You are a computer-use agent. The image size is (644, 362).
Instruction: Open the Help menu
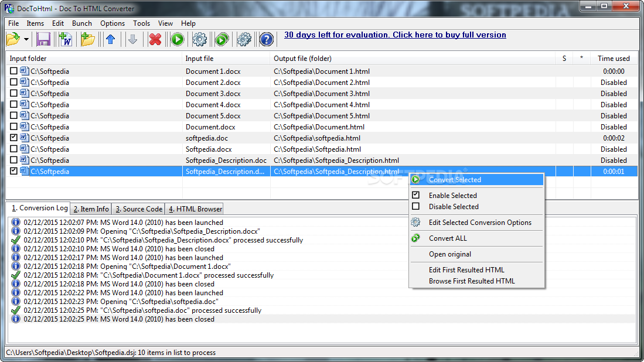pos(188,23)
